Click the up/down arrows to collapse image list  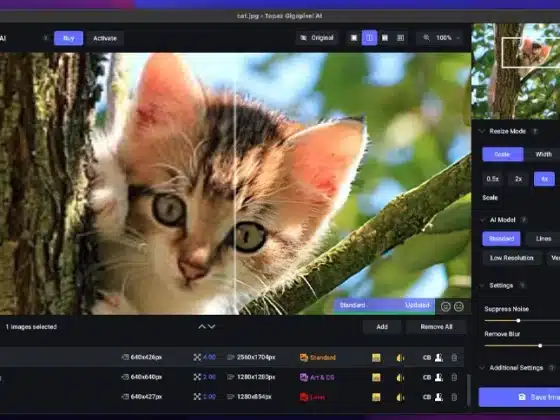pyautogui.click(x=207, y=327)
